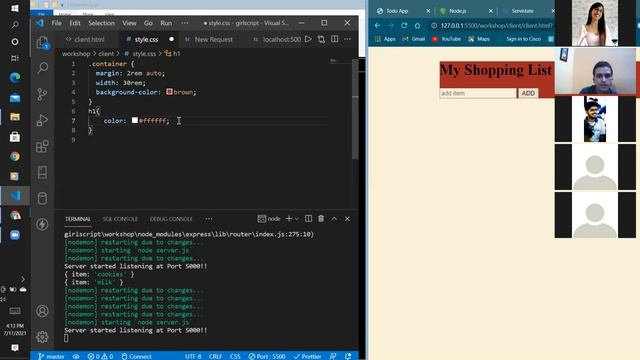Kill terminal with the trash icon
Image resolution: width=640 pixels, height=360 pixels.
[321, 219]
